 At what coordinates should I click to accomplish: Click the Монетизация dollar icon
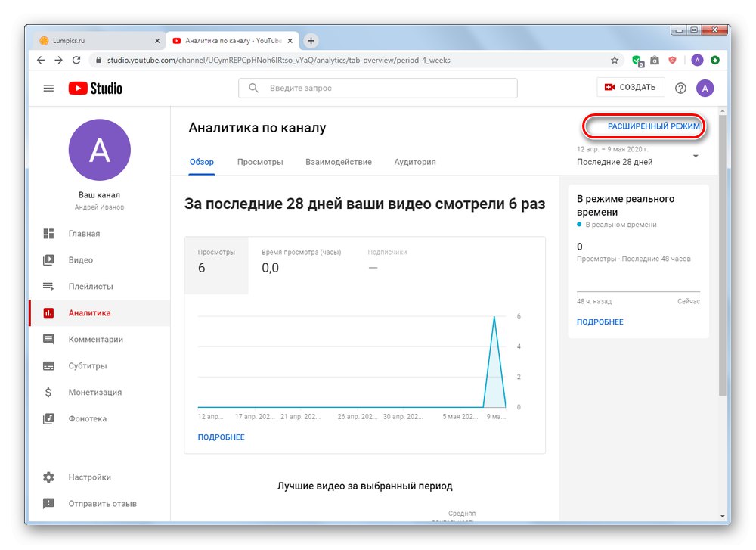48,392
